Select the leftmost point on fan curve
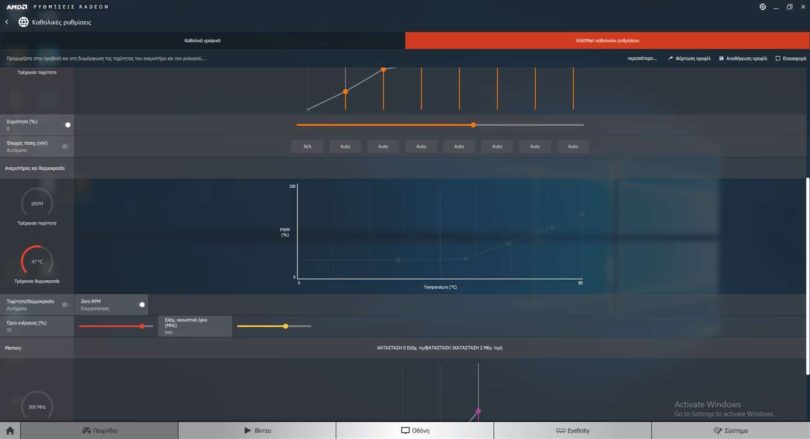The width and height of the screenshot is (810, 439). coord(398,260)
